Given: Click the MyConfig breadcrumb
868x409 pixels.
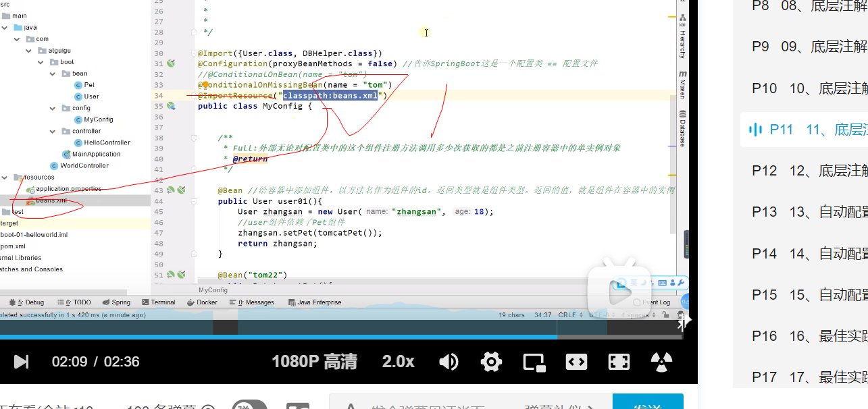Looking at the screenshot, I should 213,290.
